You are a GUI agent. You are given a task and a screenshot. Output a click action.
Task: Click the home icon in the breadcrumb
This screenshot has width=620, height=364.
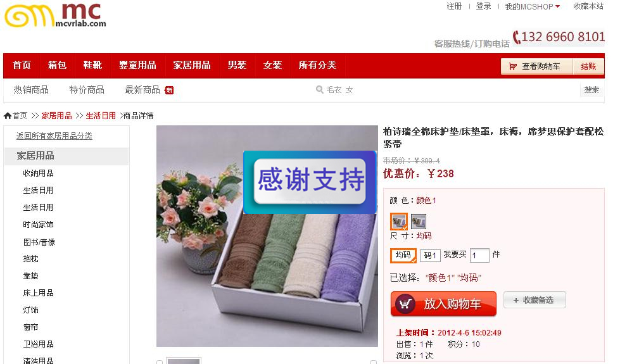coord(8,116)
